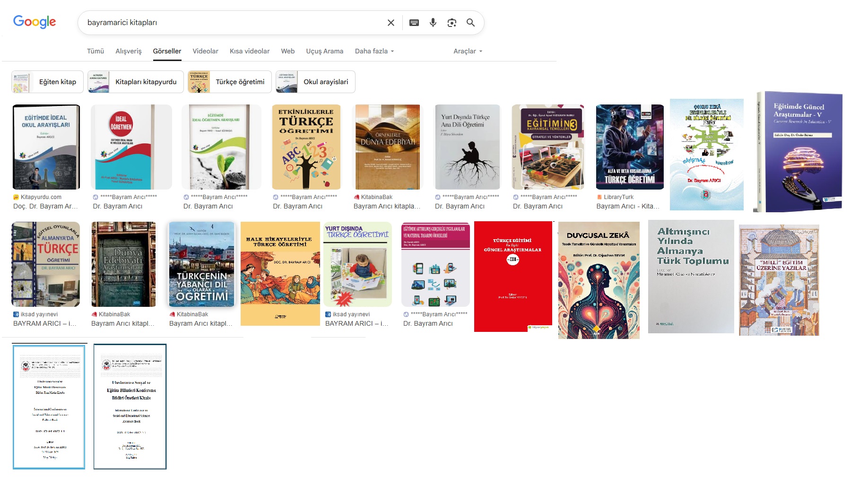Viewport: 868px width, 486px height.
Task: Expand the Daha fazla menu
Action: tap(374, 51)
